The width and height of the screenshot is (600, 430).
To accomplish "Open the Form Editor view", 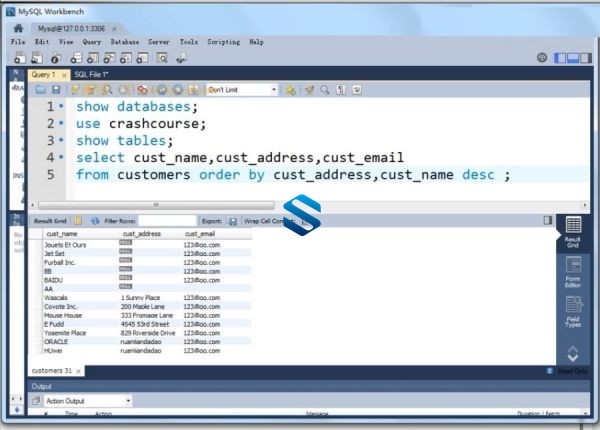I will click(x=573, y=272).
